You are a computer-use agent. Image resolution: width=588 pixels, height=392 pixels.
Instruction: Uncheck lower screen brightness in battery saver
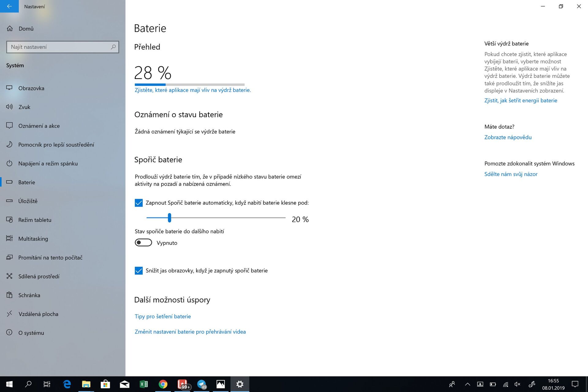[x=139, y=270]
